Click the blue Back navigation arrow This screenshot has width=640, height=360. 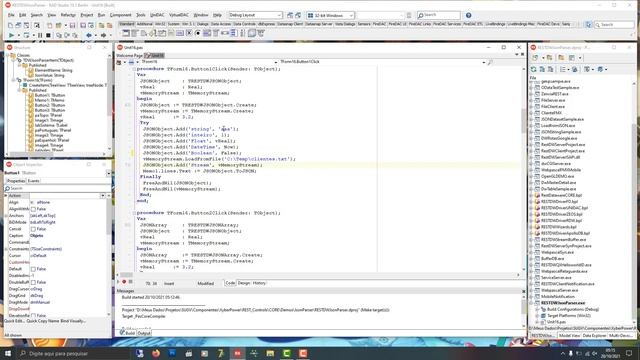(89, 36)
